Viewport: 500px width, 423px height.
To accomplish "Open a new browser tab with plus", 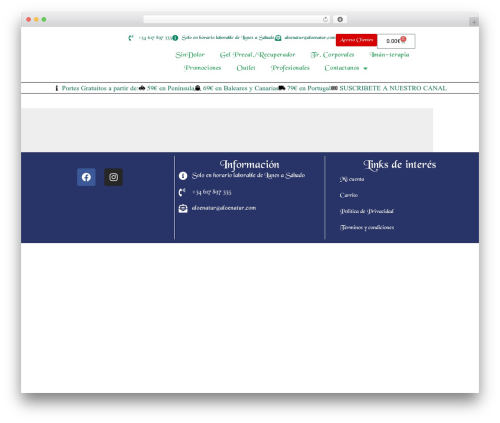I will [474, 22].
